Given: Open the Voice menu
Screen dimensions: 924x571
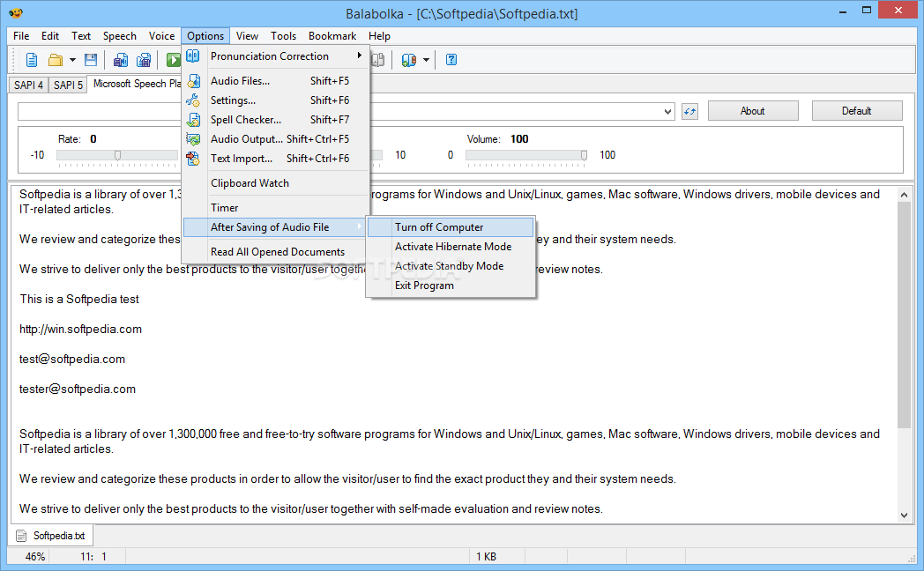Looking at the screenshot, I should tap(161, 36).
